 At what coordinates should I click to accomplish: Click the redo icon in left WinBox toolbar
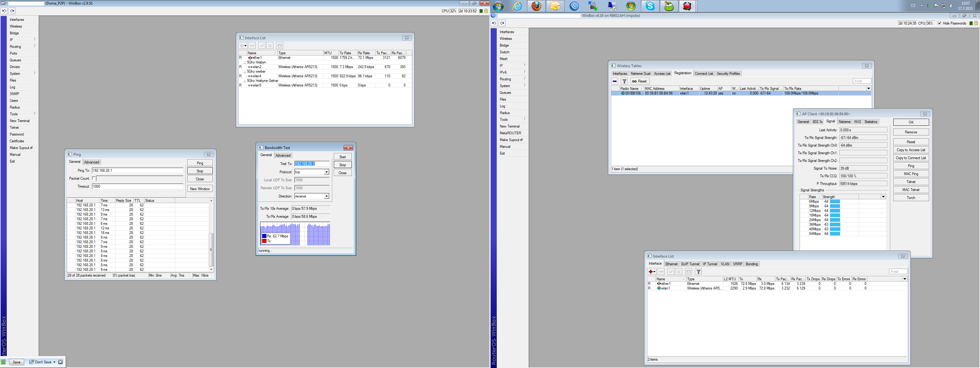pyautogui.click(x=12, y=11)
